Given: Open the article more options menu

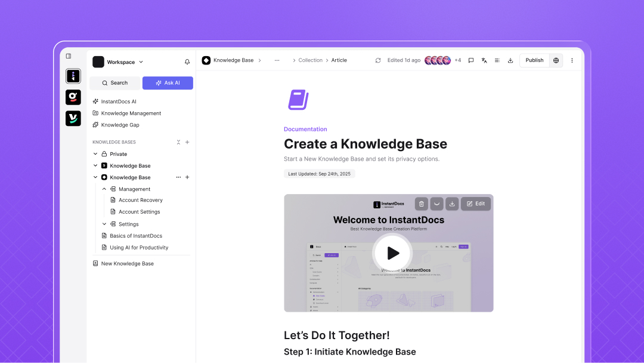Looking at the screenshot, I should [572, 60].
